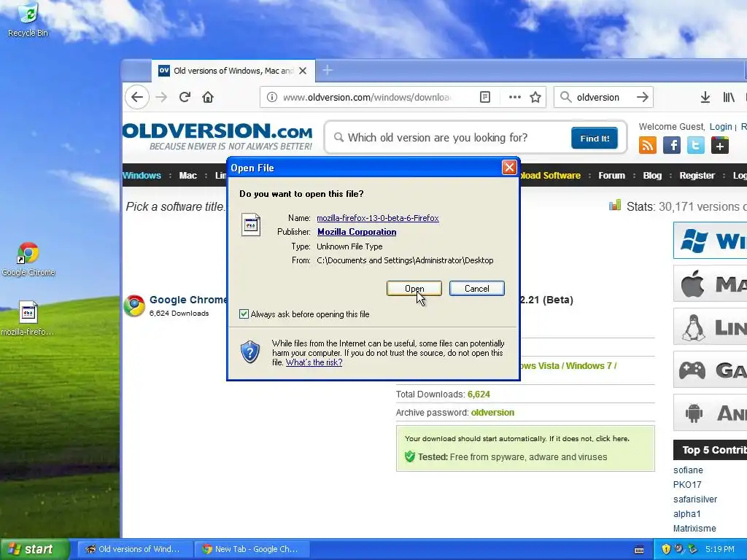Click the Google Chrome title link on page
This screenshot has width=747, height=560.
click(x=189, y=300)
